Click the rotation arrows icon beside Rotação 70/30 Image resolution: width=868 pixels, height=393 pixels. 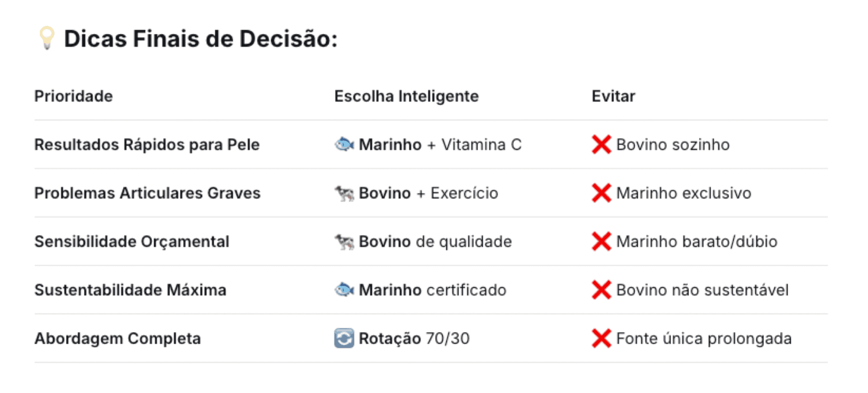tap(344, 338)
